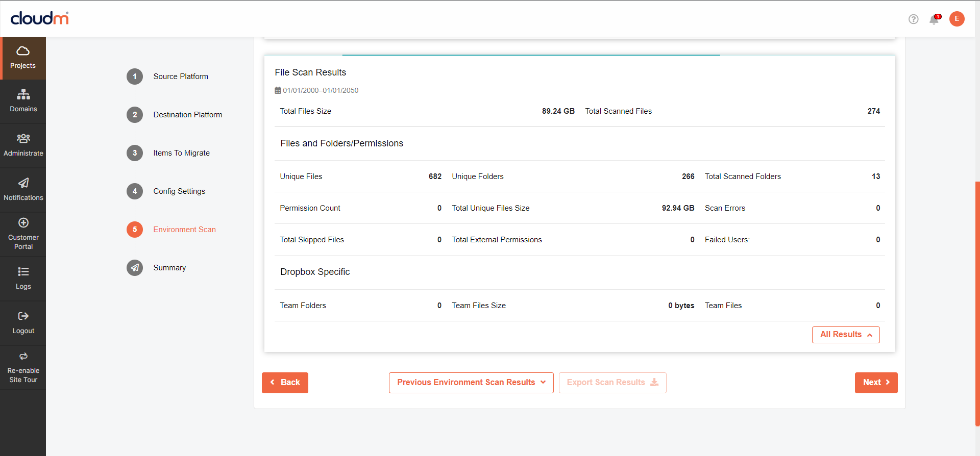Open Notifications from the sidebar

click(23, 190)
